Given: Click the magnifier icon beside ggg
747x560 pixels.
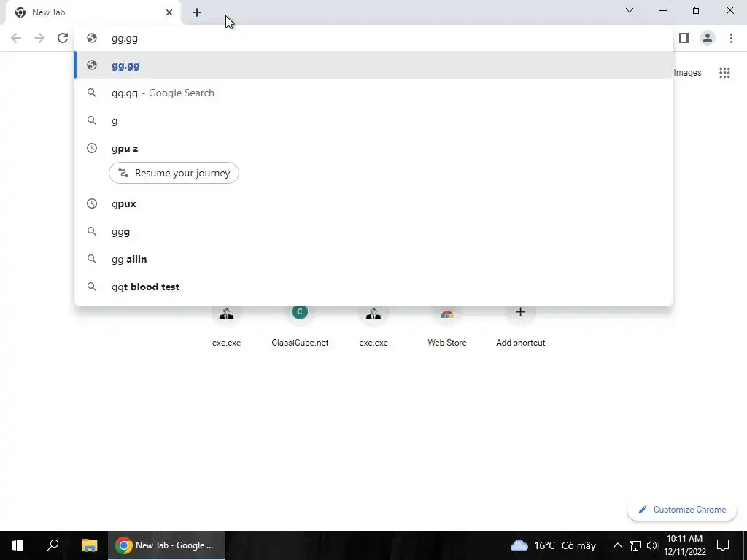Looking at the screenshot, I should coord(92,231).
